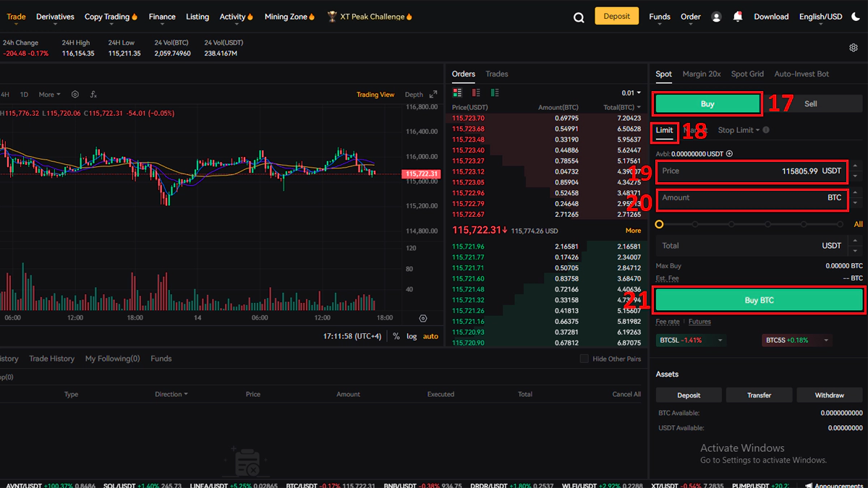The height and width of the screenshot is (488, 868).
Task: Open the user profile avatar icon
Action: pyautogui.click(x=716, y=17)
